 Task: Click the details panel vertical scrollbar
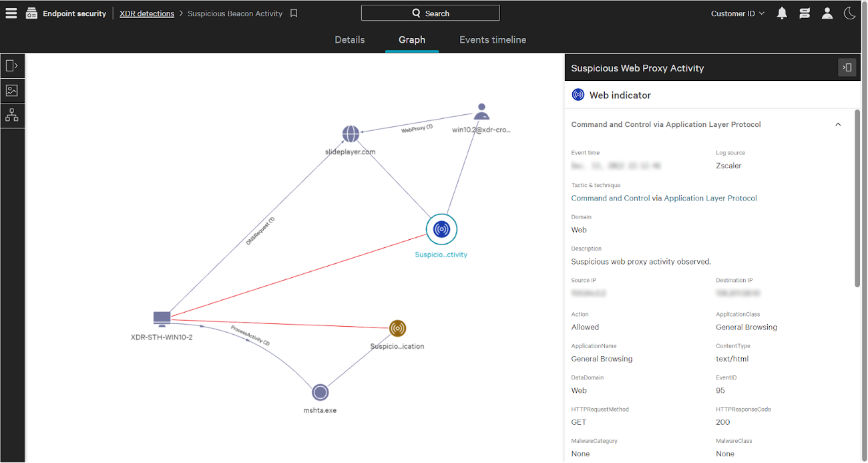[857, 197]
